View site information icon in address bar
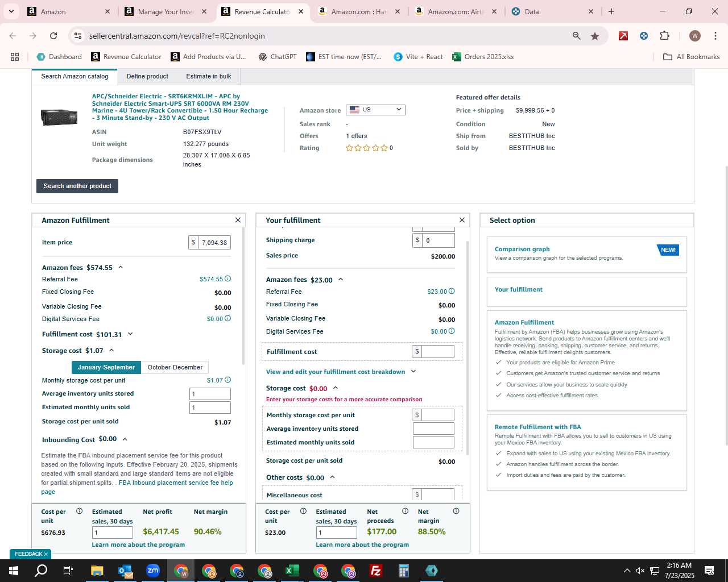The height and width of the screenshot is (582, 728). point(78,36)
